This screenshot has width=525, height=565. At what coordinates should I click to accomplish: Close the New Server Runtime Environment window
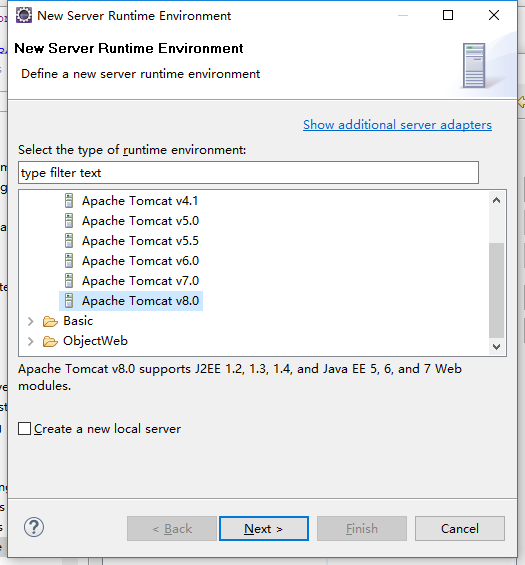point(494,15)
